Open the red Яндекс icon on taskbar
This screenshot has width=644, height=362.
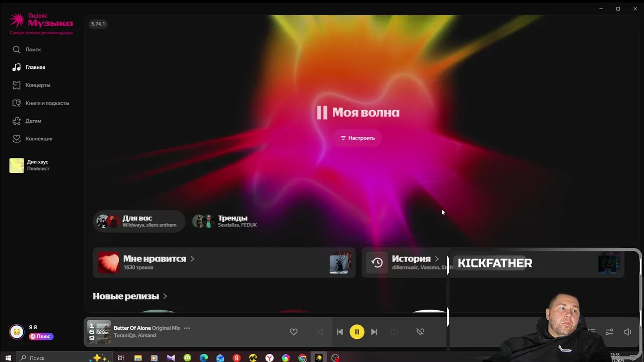tap(236, 358)
